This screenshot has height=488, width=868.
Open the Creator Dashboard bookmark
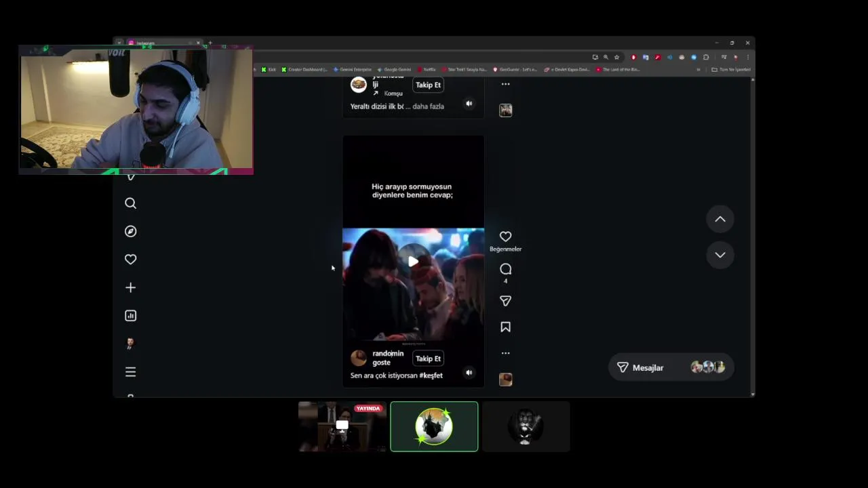(x=304, y=69)
